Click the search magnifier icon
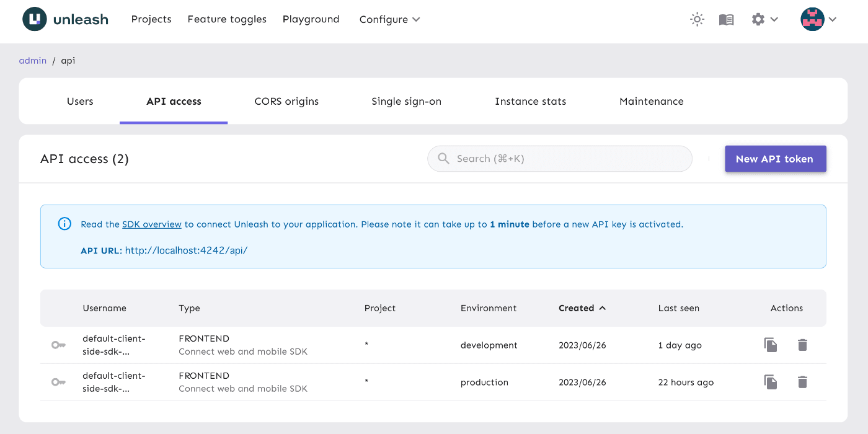This screenshot has height=434, width=868. pos(443,159)
